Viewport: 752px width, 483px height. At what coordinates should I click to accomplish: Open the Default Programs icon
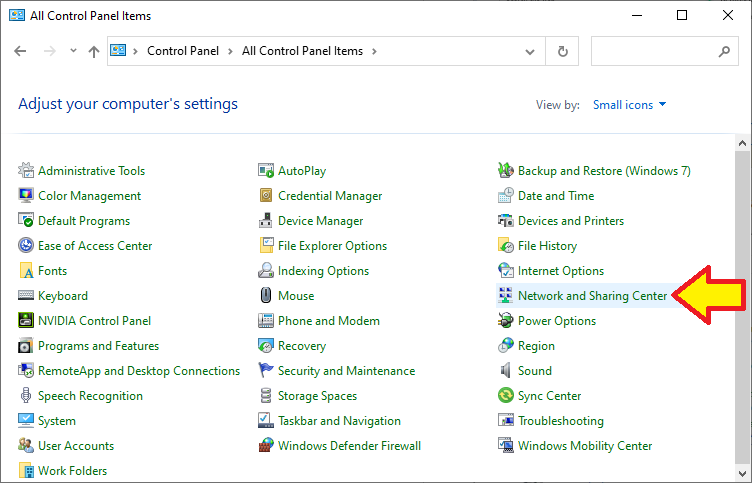(x=26, y=220)
